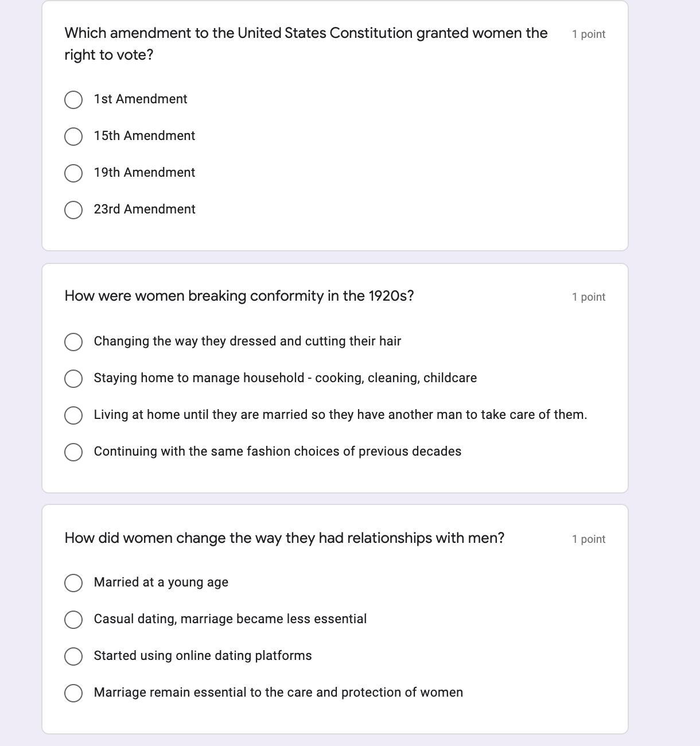Click the 19th Amendment answer label text
This screenshot has width=700, height=746.
(x=145, y=173)
